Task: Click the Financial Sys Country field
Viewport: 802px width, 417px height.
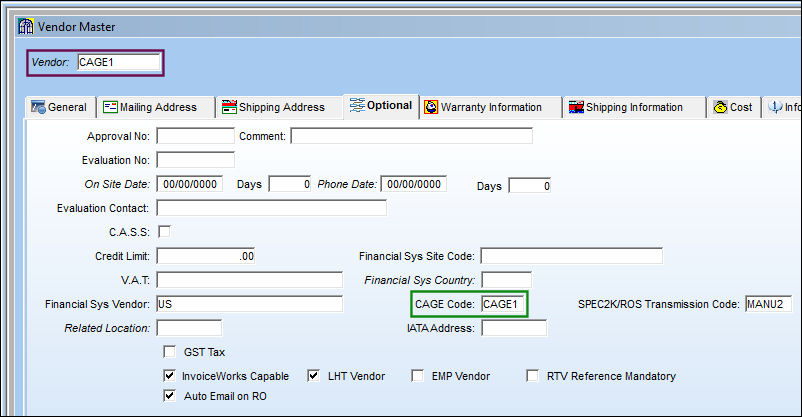Action: [507, 280]
